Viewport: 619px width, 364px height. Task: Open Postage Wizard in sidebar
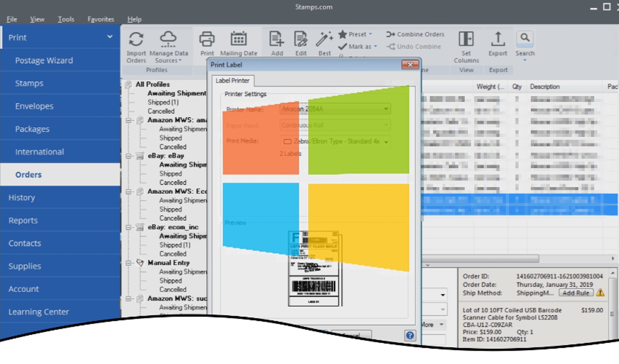[x=60, y=60]
